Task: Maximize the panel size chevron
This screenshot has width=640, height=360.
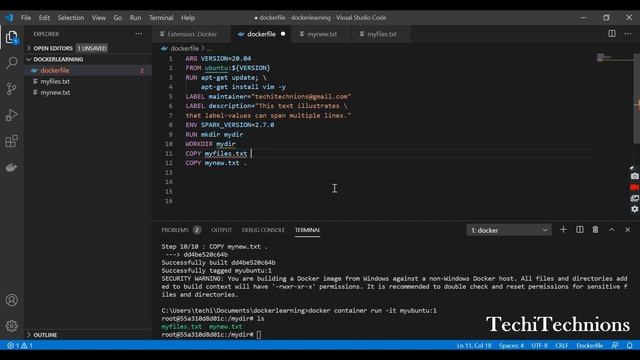Action: point(611,230)
